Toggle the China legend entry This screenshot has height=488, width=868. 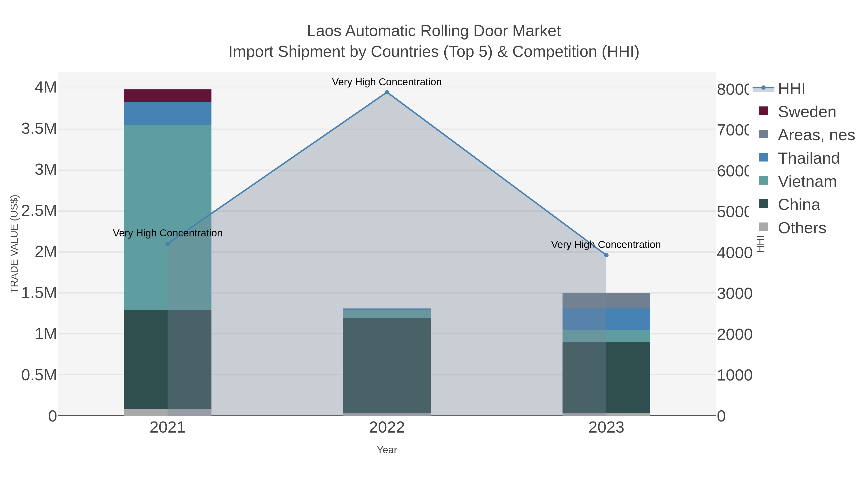pos(789,205)
